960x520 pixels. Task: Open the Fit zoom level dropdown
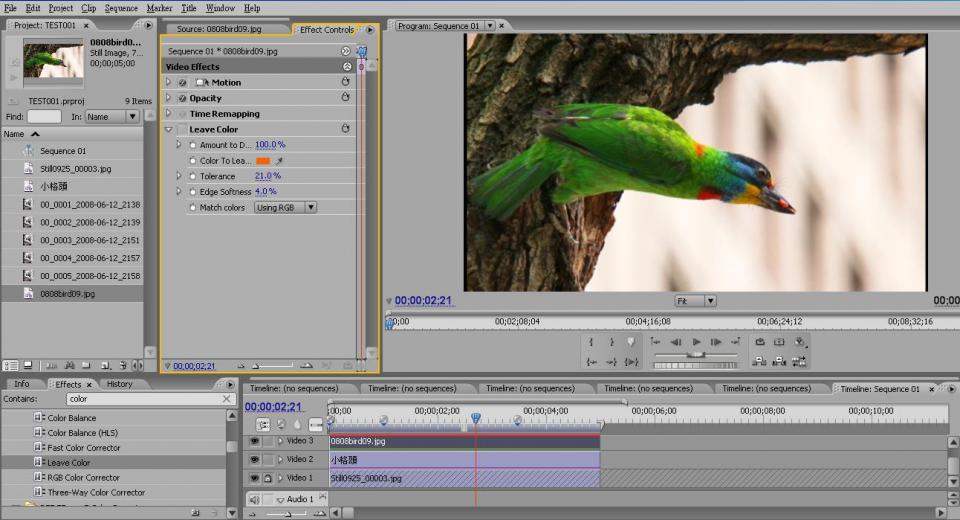(x=696, y=301)
